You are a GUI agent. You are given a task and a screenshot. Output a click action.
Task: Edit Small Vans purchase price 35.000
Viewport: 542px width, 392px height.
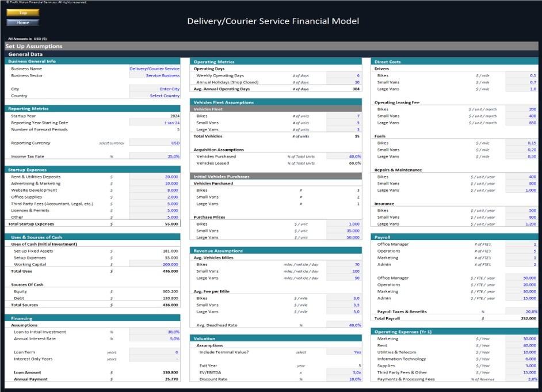point(343,231)
